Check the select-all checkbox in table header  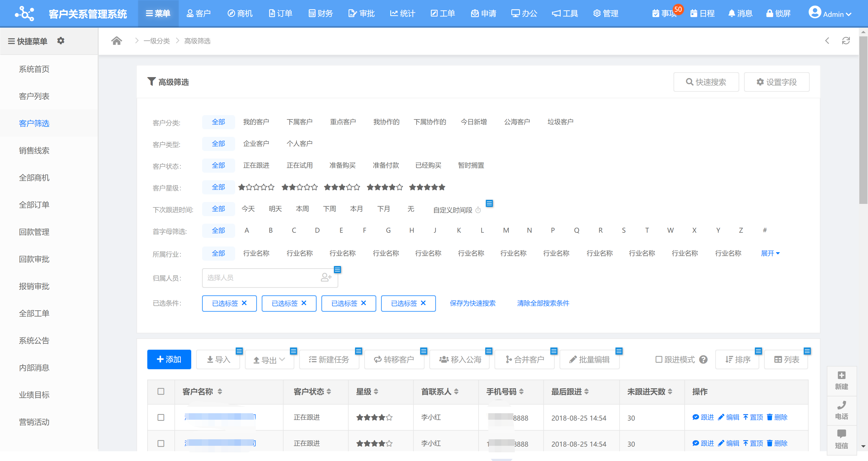point(161,391)
